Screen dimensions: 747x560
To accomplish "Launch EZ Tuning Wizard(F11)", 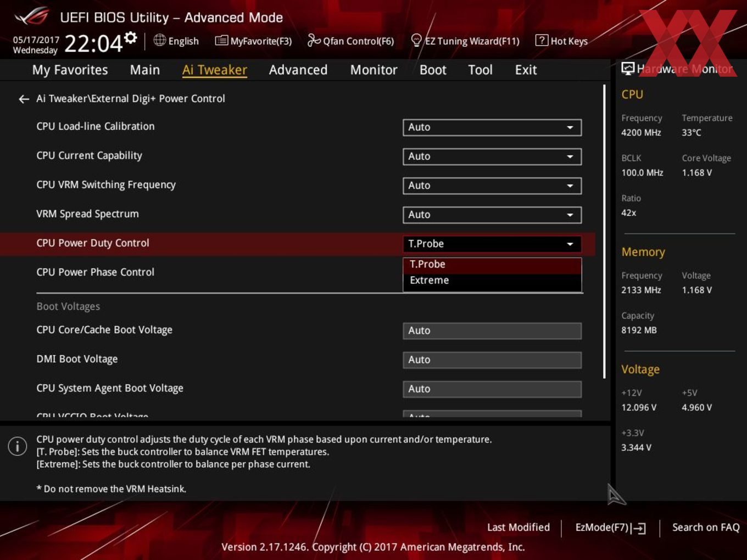I will pyautogui.click(x=465, y=41).
